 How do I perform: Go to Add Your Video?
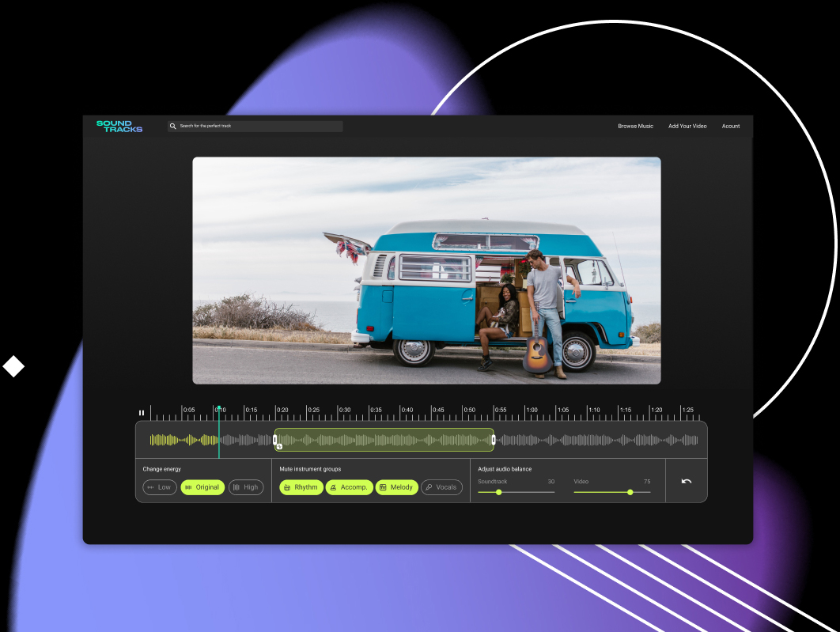[x=687, y=127]
